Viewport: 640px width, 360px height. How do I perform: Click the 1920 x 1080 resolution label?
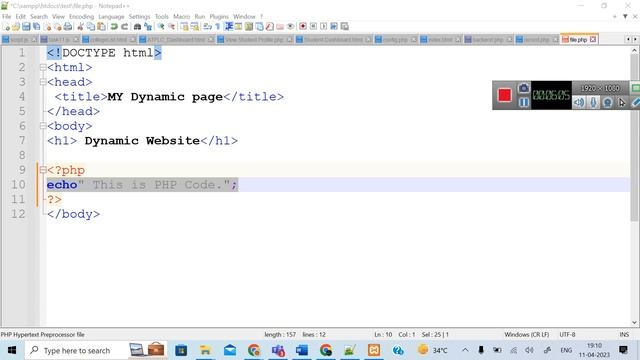600,88
